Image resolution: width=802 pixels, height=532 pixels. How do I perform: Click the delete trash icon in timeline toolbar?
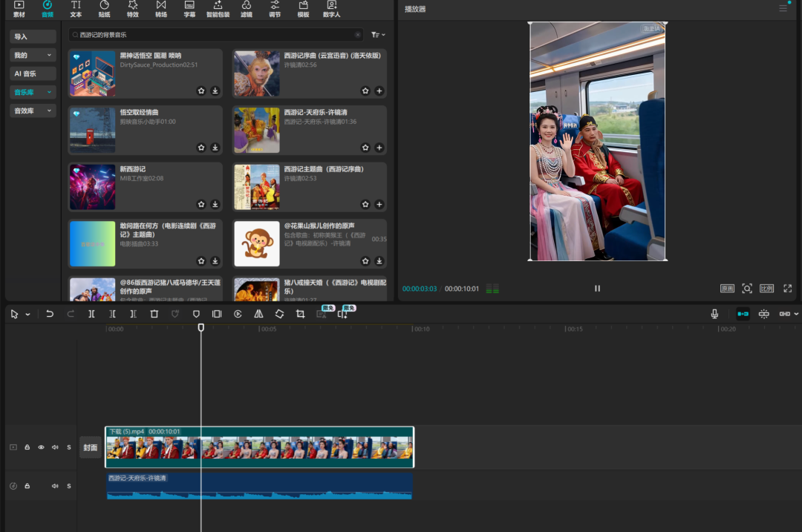coord(154,314)
